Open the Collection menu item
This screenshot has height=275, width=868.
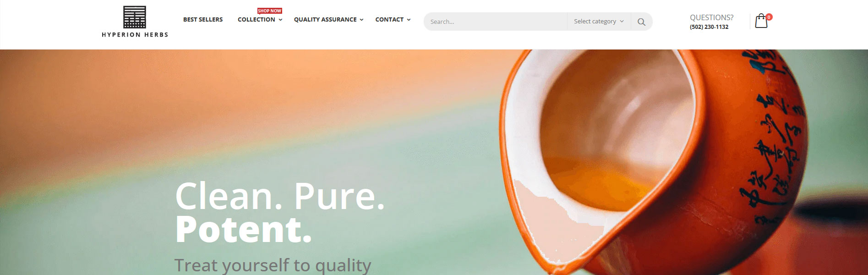(x=257, y=19)
